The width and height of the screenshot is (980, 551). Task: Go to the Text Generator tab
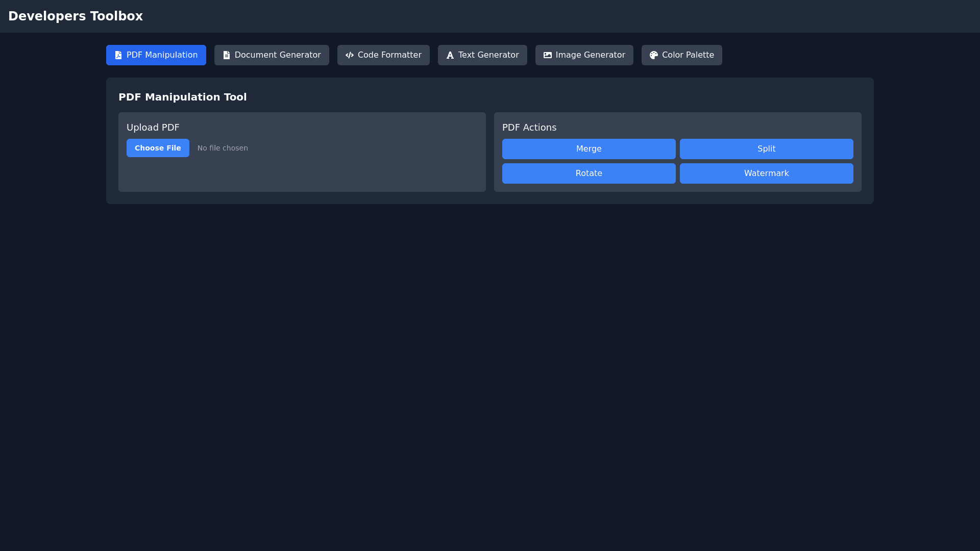click(488, 55)
